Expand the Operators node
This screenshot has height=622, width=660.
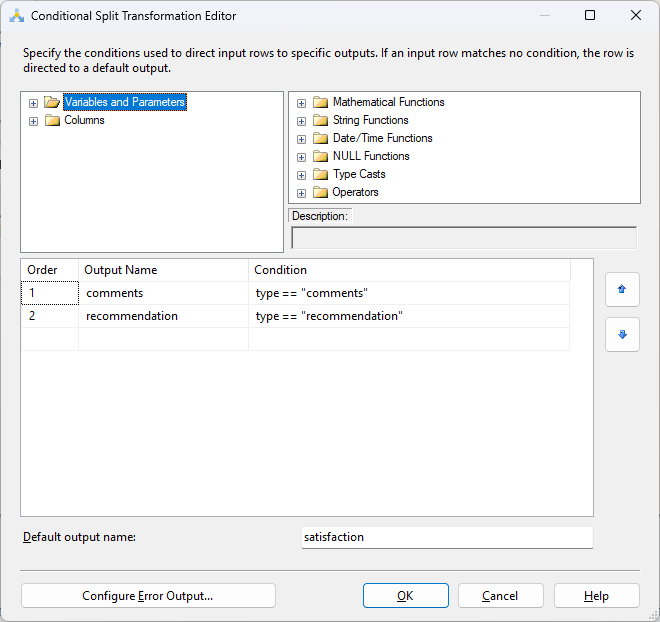pos(301,193)
